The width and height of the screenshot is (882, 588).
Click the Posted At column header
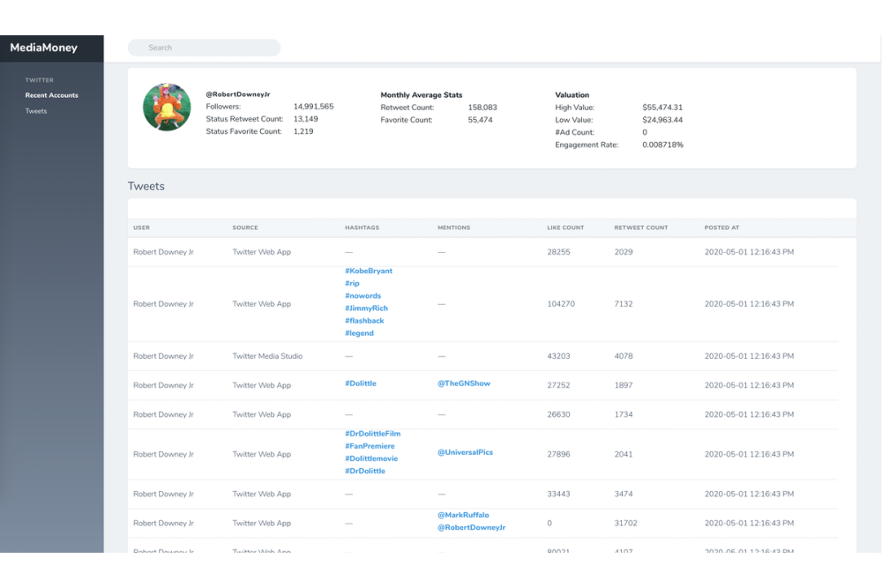pos(723,227)
